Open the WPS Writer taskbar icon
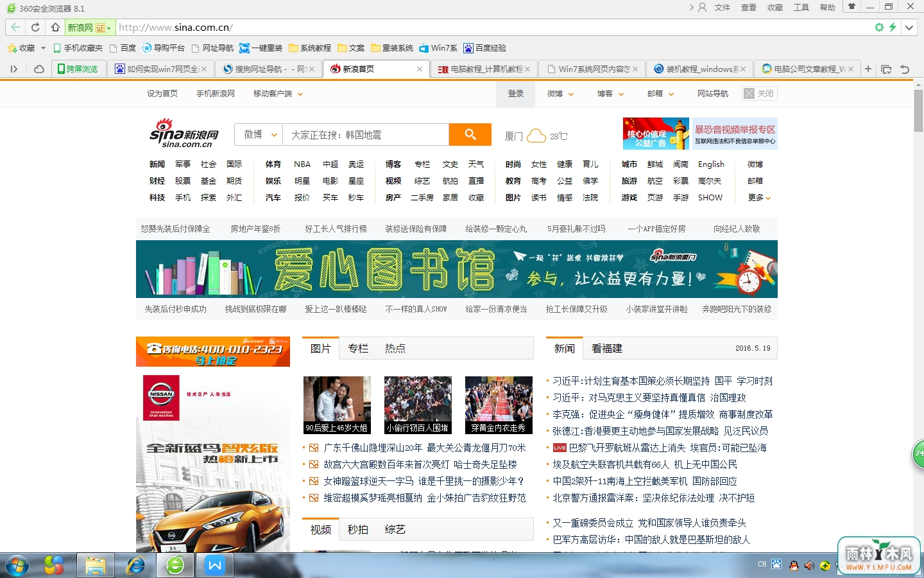 [215, 566]
